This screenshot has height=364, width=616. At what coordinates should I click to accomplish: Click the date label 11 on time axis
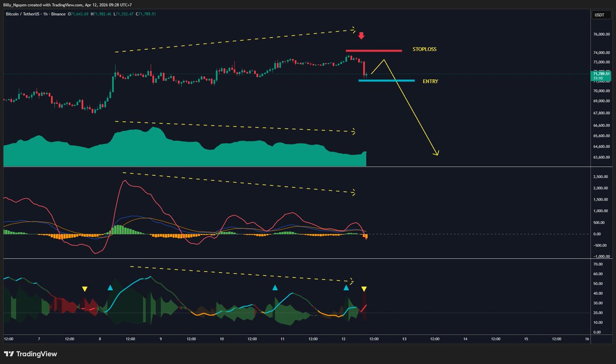pos(282,339)
